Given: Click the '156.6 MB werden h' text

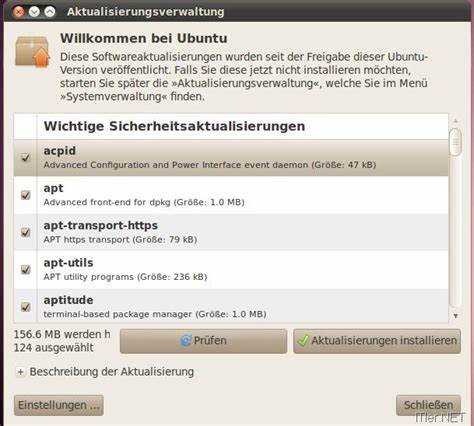Looking at the screenshot, I should click(62, 334).
